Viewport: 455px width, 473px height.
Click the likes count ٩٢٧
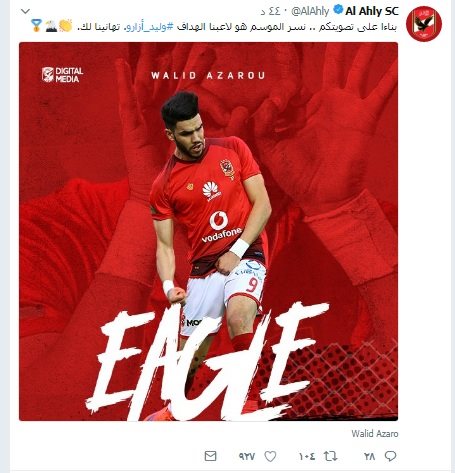247,456
